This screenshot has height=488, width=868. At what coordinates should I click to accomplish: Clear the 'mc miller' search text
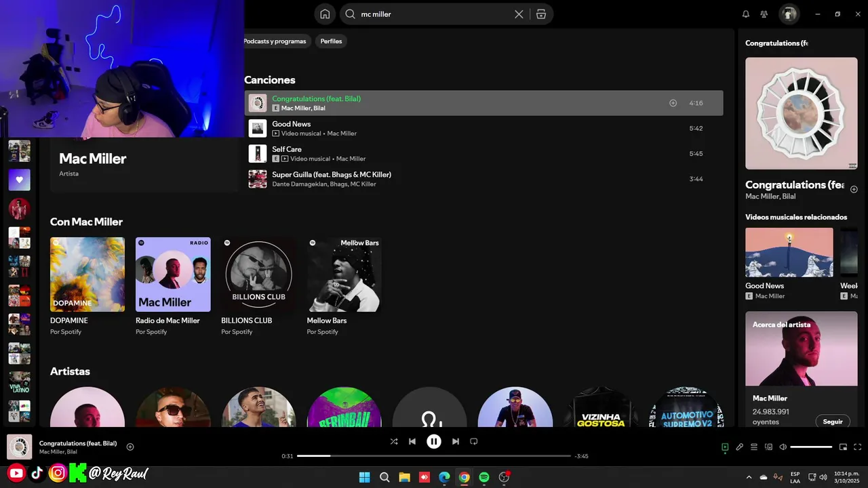[x=519, y=14]
